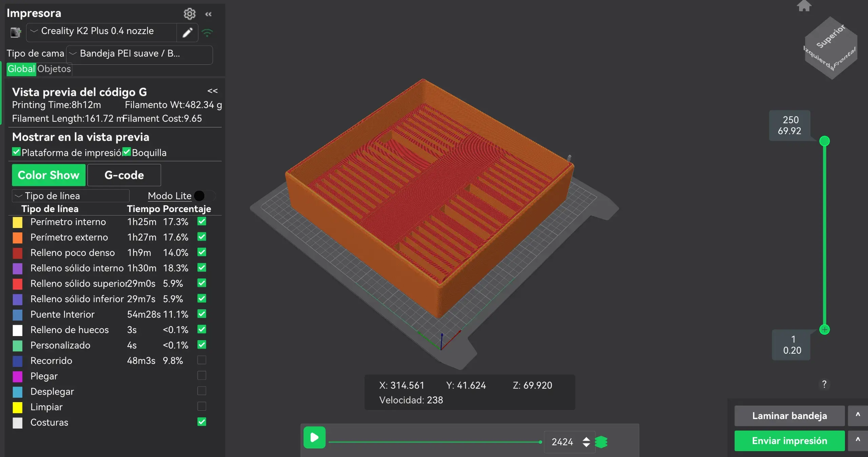Click the Laminar bandeja button
Screen dimensions: 868x457
click(789, 416)
